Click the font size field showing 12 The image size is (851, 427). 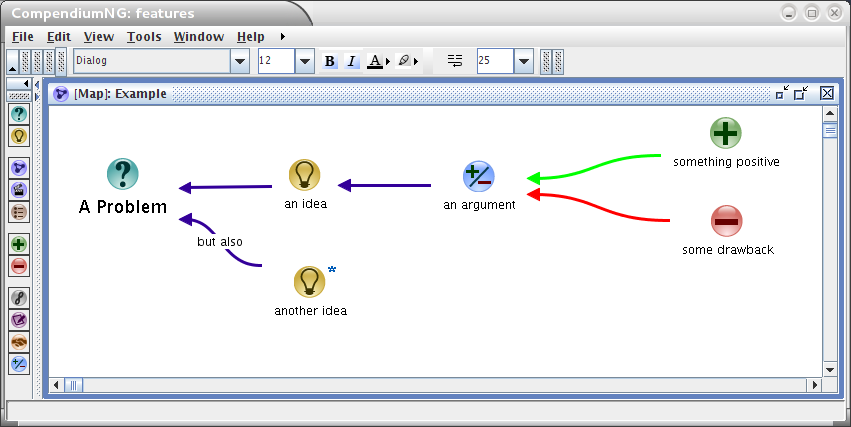coord(276,61)
